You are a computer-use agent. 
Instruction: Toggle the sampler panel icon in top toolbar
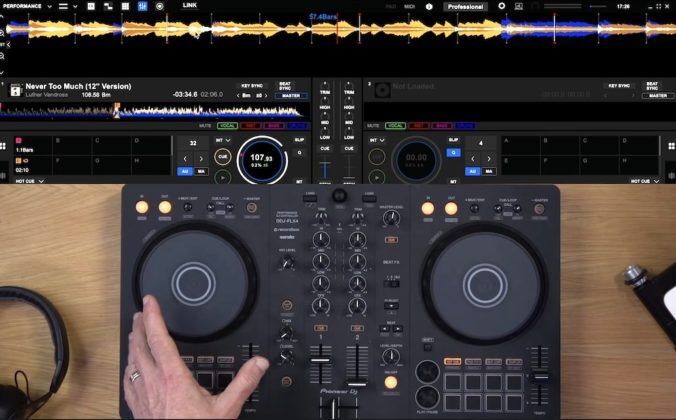[108, 6]
